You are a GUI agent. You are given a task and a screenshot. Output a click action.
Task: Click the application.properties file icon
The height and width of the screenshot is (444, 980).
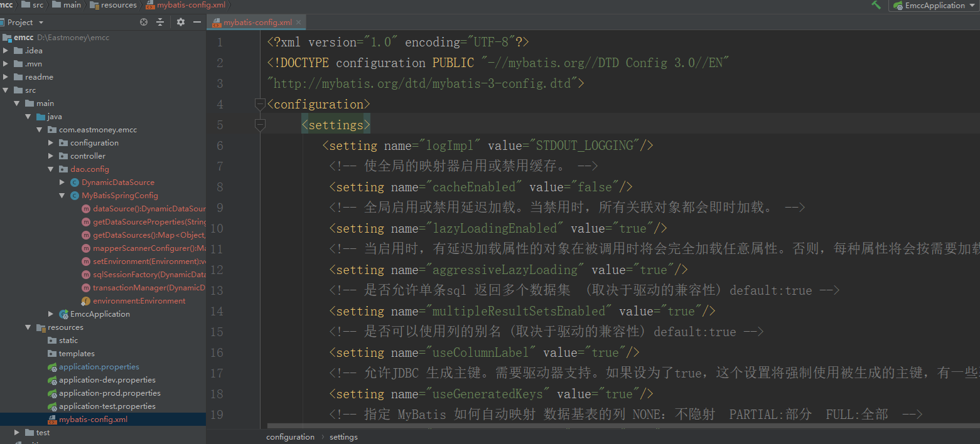point(53,367)
